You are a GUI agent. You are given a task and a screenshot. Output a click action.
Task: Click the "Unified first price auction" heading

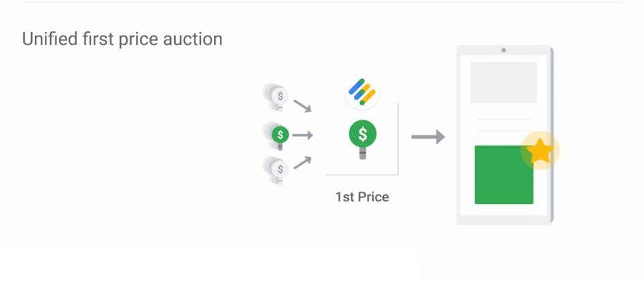click(122, 40)
